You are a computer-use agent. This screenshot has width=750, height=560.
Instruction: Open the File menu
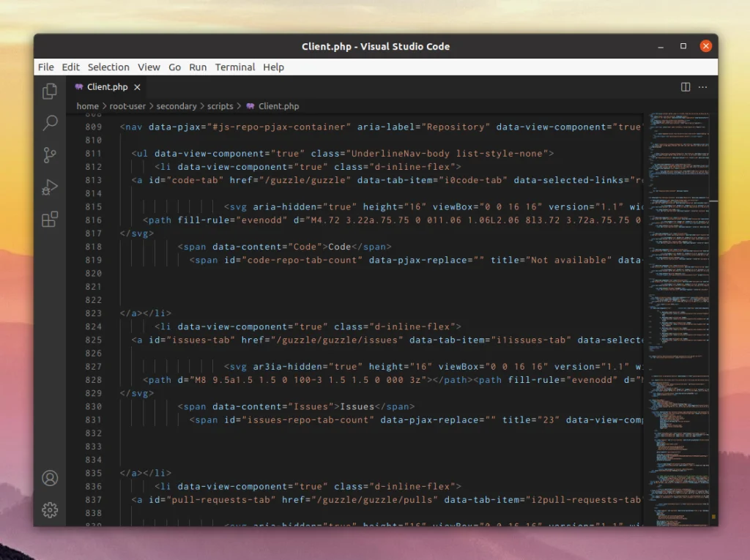pyautogui.click(x=45, y=67)
